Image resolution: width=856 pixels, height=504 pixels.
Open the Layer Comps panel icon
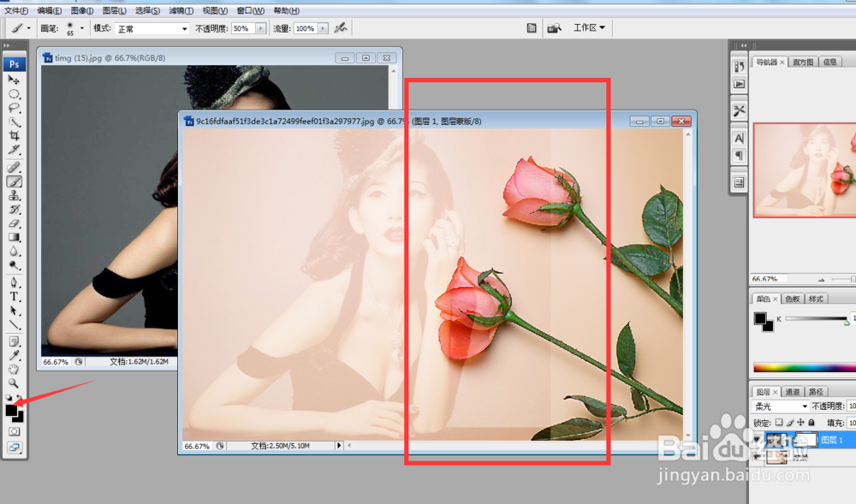coord(739,183)
